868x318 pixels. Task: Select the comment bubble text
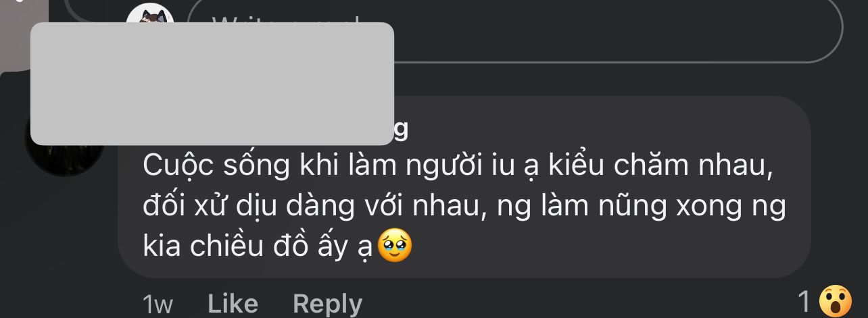click(x=464, y=207)
